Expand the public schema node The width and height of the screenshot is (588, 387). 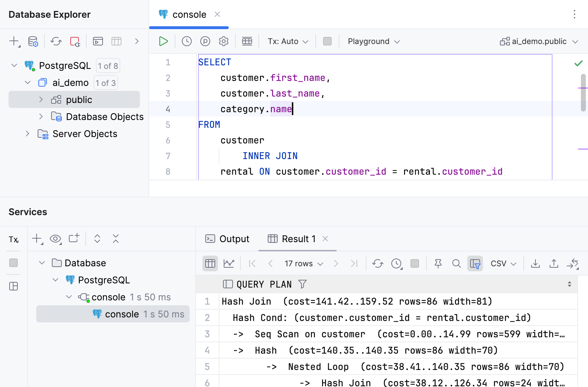(x=41, y=100)
